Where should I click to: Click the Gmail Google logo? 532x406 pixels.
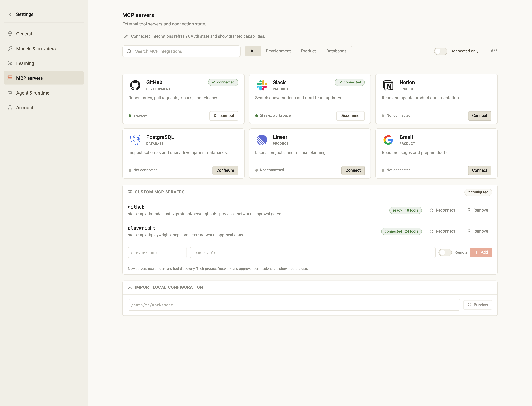click(x=388, y=140)
